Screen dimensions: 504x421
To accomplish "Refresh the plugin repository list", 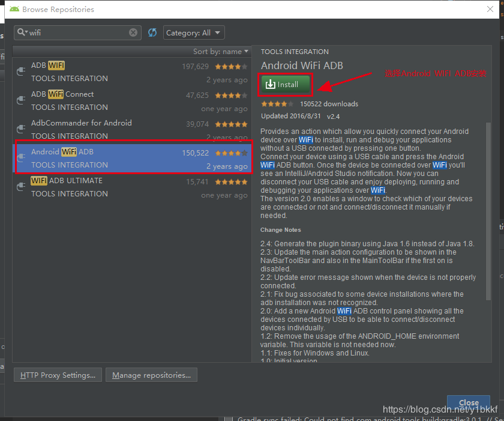I will pyautogui.click(x=152, y=32).
